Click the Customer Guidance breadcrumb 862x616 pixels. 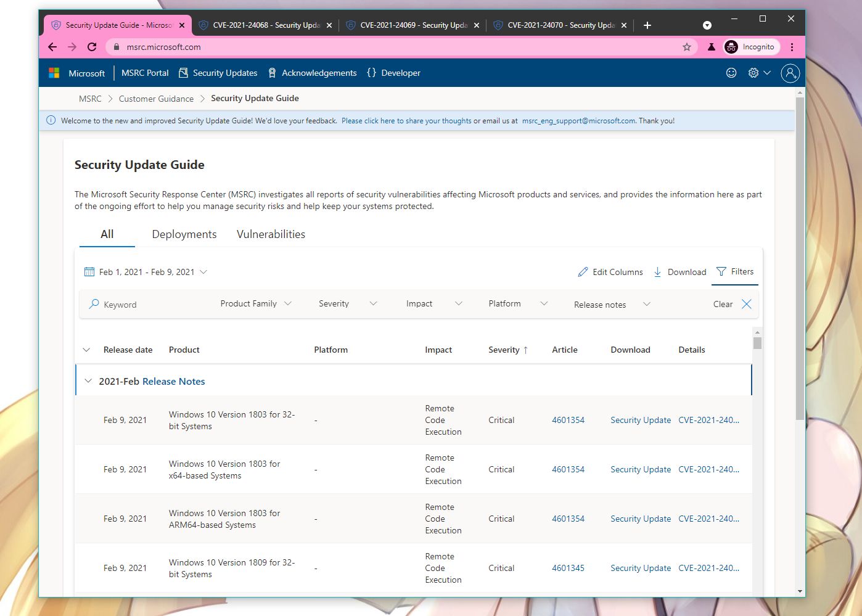coord(156,99)
